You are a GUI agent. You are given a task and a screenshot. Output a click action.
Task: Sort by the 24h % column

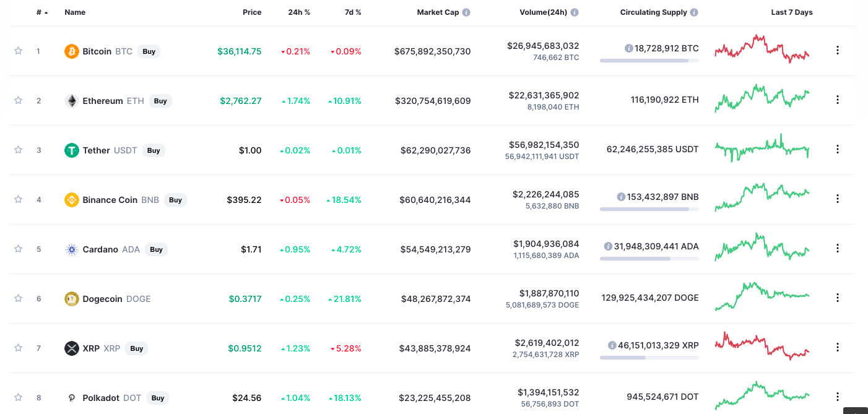click(x=299, y=12)
